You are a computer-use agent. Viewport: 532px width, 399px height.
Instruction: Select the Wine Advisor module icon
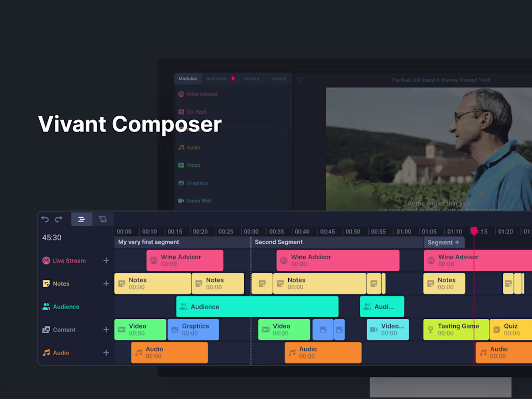[181, 94]
